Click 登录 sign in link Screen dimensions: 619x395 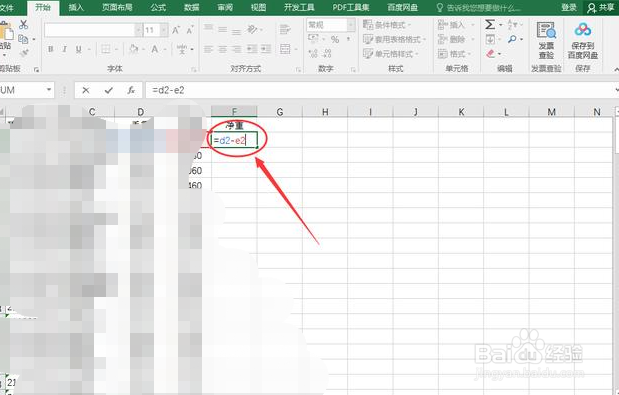[x=568, y=7]
